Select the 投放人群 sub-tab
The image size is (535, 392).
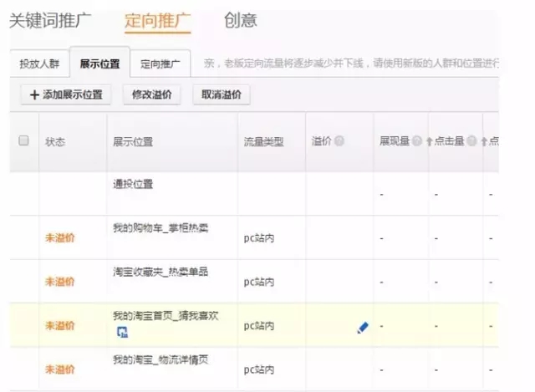coord(39,64)
